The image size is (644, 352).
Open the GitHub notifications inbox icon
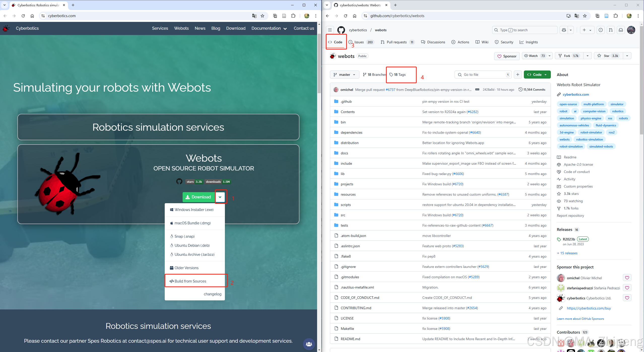[x=621, y=30]
